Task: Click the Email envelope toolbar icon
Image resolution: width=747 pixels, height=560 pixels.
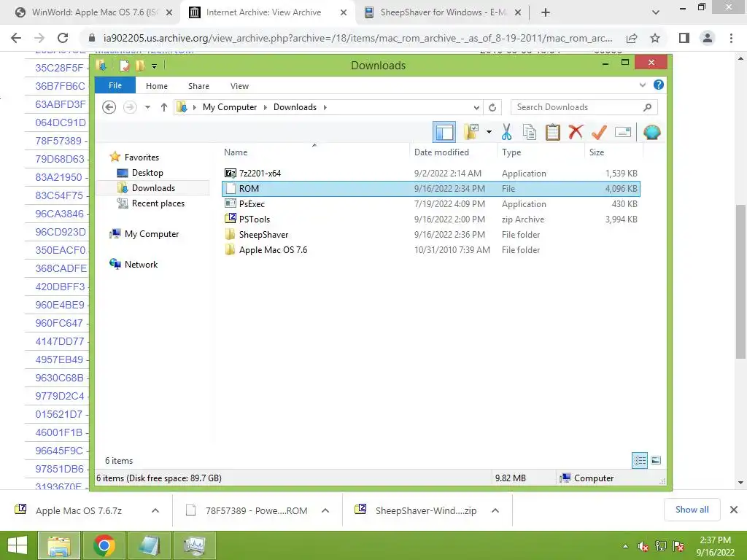Action: [x=623, y=132]
